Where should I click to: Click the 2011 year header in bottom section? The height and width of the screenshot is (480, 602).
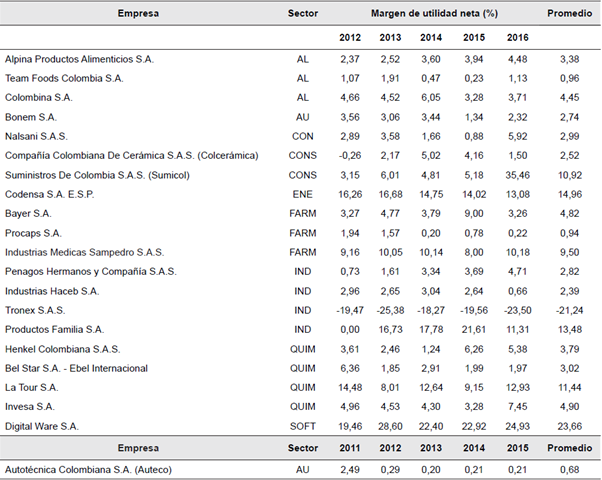coord(350,447)
